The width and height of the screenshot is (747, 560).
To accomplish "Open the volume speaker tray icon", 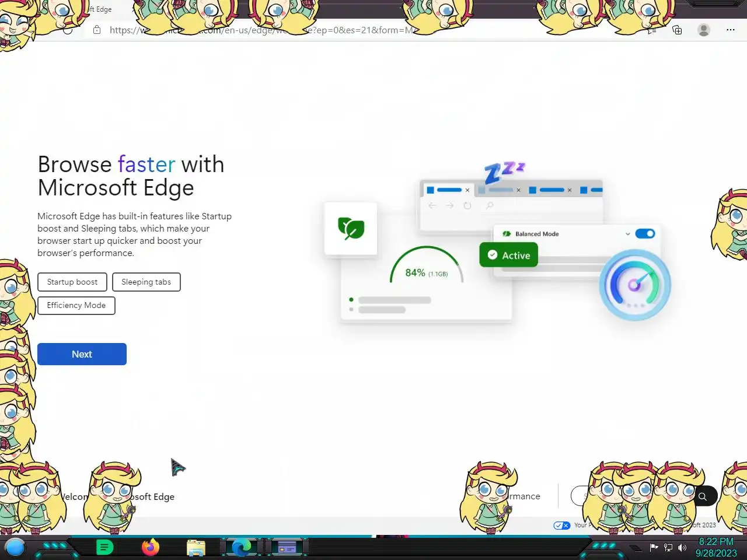I will click(x=682, y=547).
